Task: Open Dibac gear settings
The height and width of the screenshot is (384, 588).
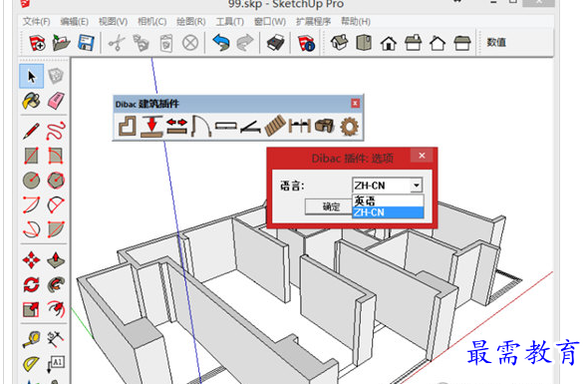Action: pos(349,126)
